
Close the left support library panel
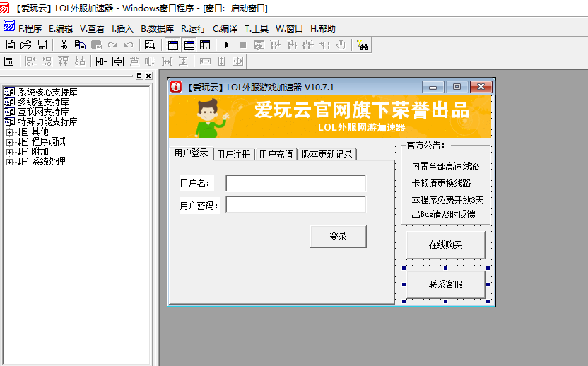[148, 76]
